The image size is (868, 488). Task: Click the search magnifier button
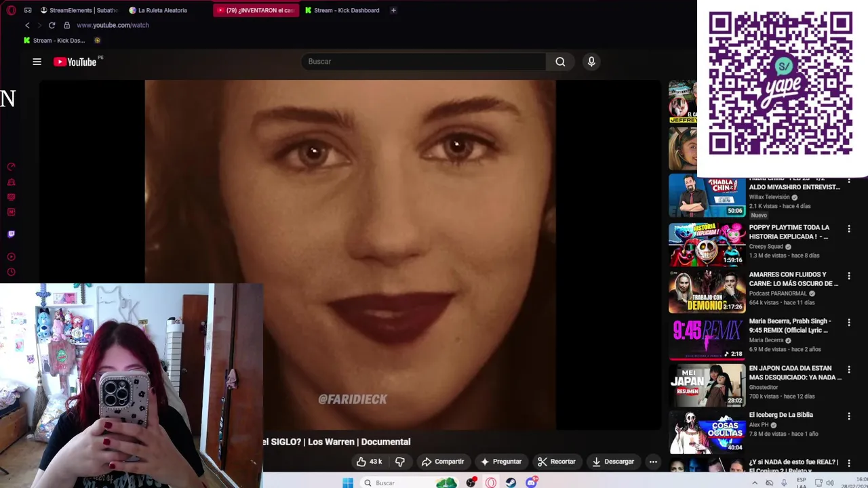(x=560, y=62)
